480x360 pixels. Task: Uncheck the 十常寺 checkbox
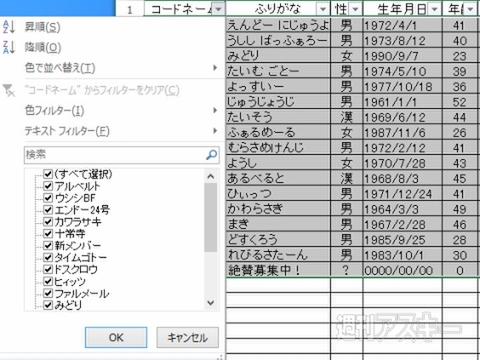point(48,233)
